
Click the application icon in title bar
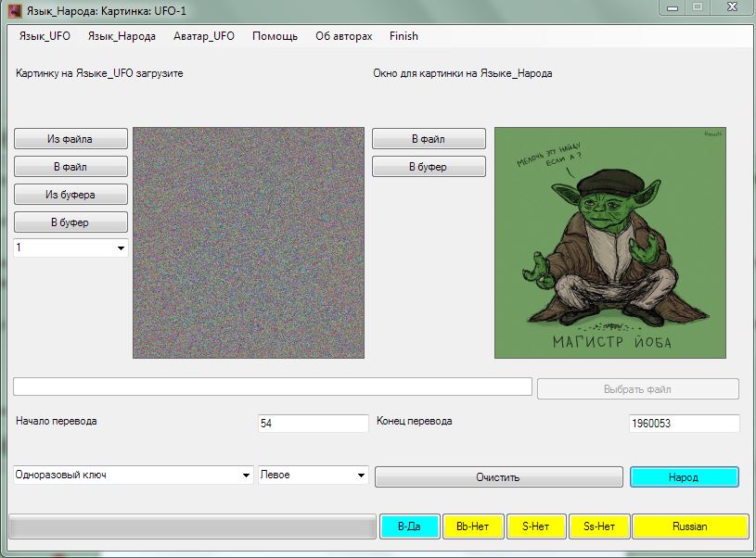(15, 10)
